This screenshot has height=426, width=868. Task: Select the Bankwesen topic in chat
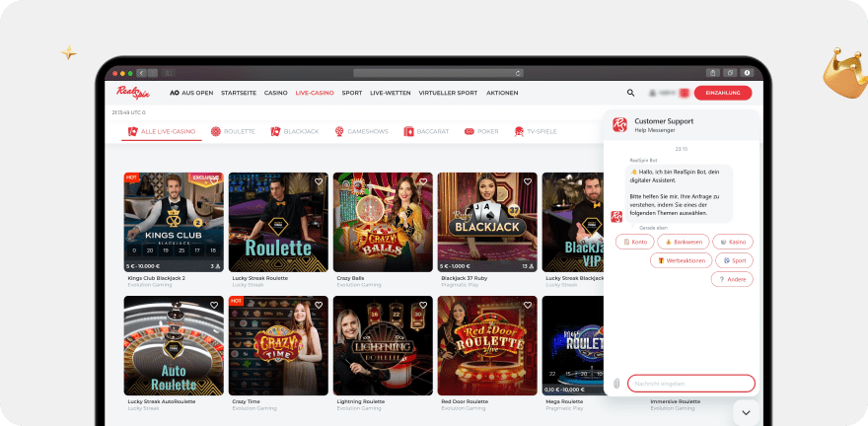683,242
